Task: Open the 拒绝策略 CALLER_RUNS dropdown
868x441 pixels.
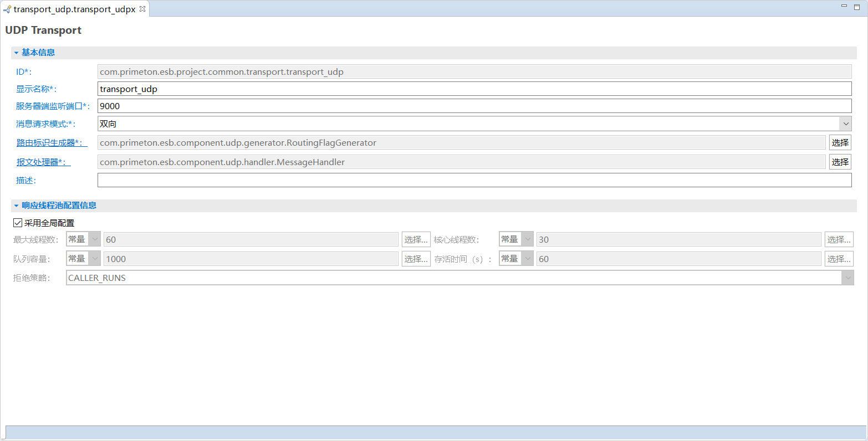Action: pos(847,278)
